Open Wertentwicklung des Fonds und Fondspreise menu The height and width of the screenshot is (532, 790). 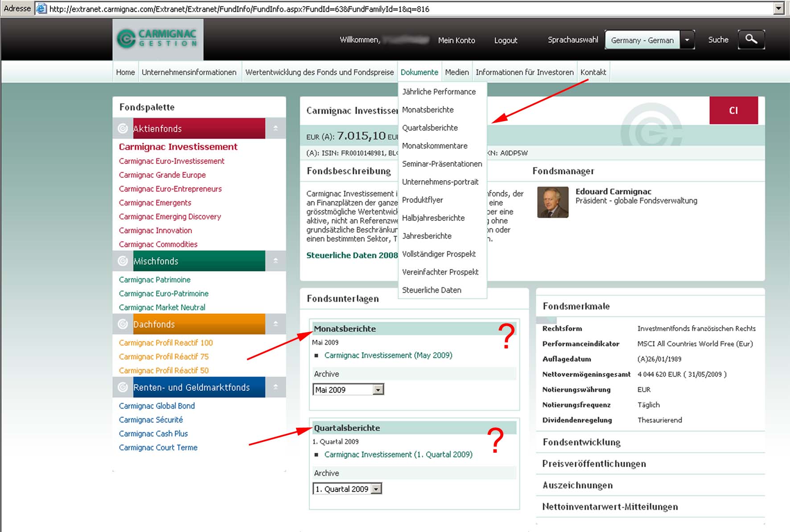320,72
